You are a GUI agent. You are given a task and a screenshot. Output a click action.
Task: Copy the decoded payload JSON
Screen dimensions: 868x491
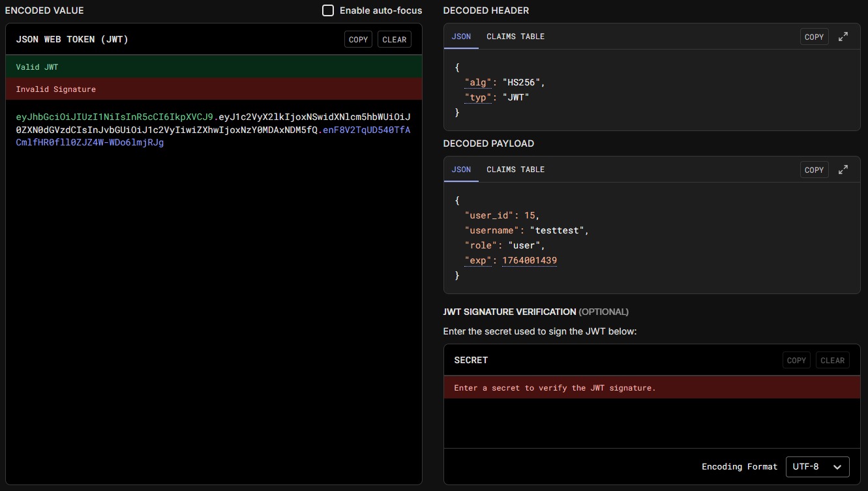[x=814, y=170]
